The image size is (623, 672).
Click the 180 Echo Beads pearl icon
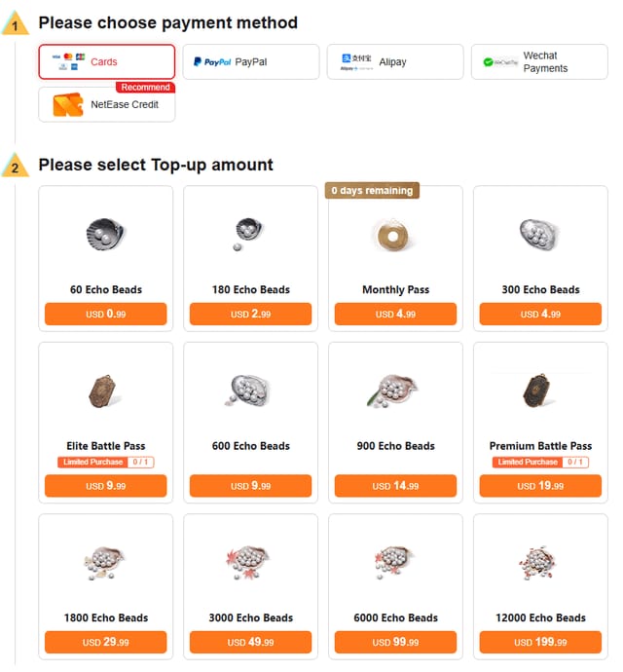click(250, 234)
